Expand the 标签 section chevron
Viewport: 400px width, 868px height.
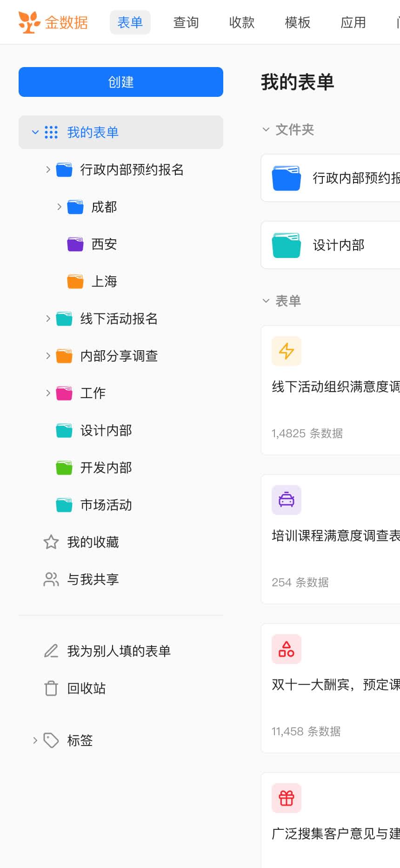pyautogui.click(x=35, y=740)
